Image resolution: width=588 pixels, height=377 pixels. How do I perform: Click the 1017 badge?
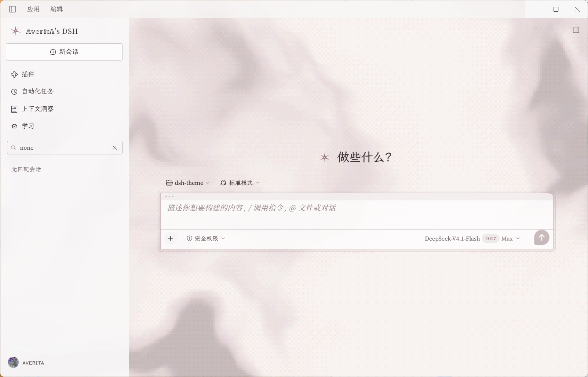pyautogui.click(x=490, y=238)
